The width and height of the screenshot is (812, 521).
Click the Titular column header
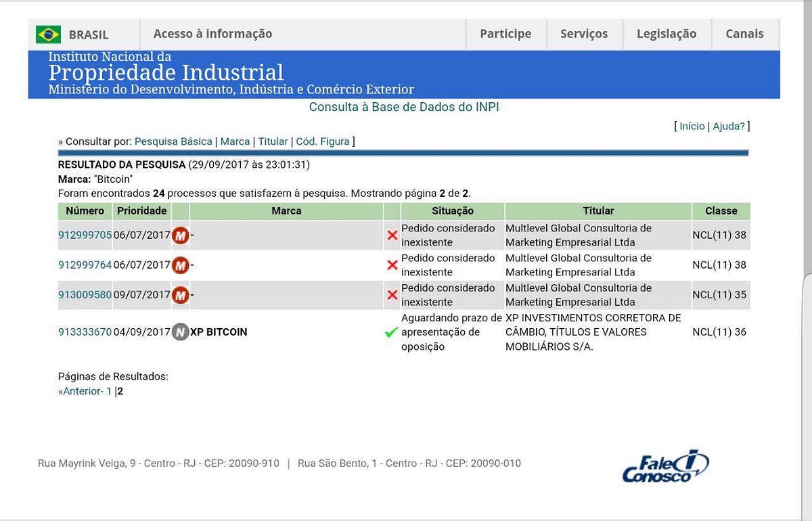[598, 211]
